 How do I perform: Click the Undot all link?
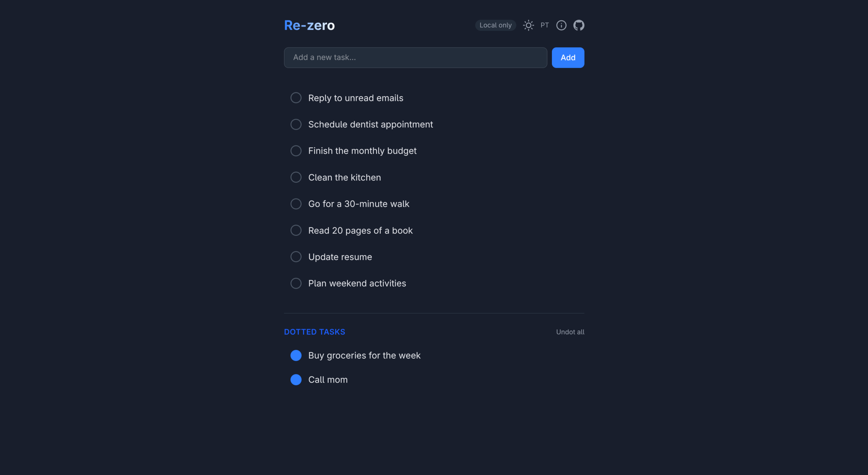(570, 332)
